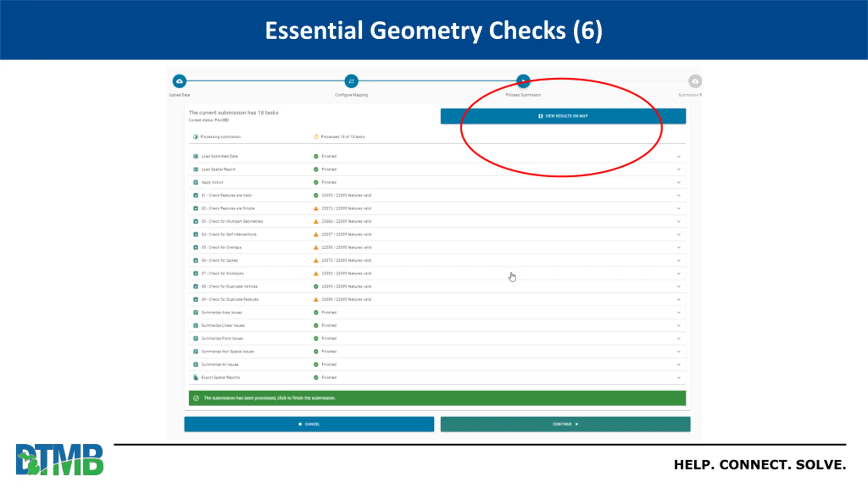Expand the Load Spatial Report row chevron
Image resolution: width=868 pixels, height=488 pixels.
click(x=678, y=169)
